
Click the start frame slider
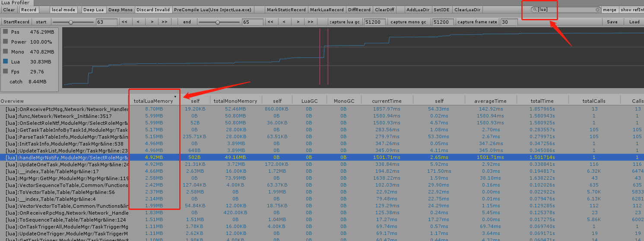click(x=73, y=22)
